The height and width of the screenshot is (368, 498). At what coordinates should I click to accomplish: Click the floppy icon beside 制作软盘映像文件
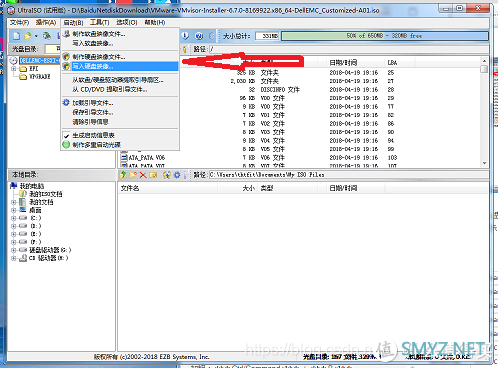tap(66, 34)
